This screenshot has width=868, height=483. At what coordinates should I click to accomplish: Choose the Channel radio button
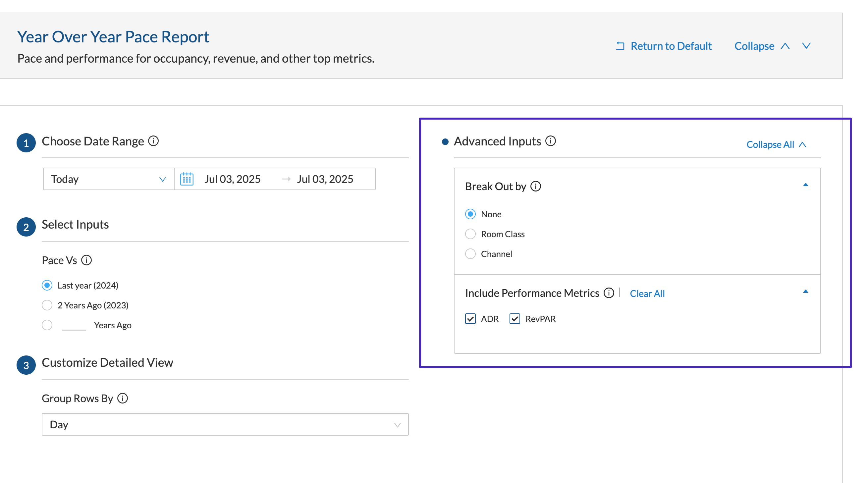point(470,254)
